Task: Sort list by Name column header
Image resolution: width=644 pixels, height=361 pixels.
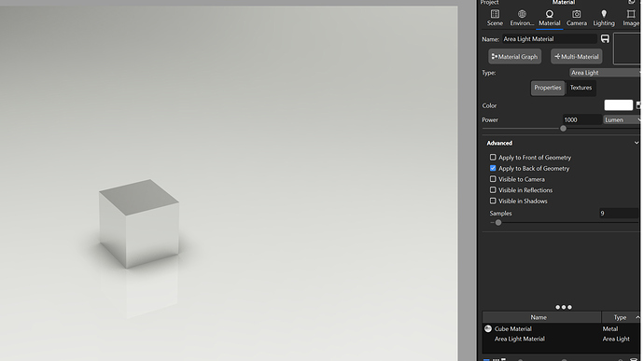Action: (541, 317)
